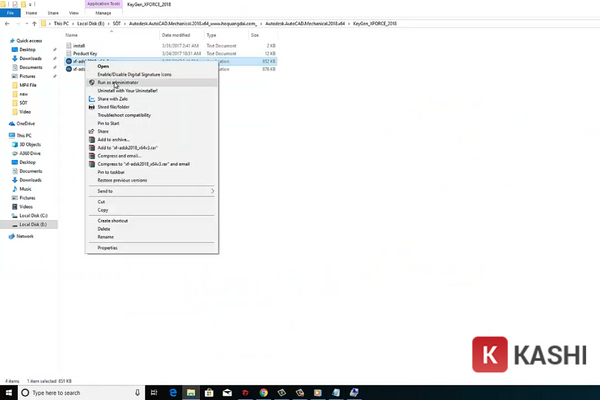Switch to the View ribbon tab
Screen dimensions: 600x400
click(x=74, y=13)
